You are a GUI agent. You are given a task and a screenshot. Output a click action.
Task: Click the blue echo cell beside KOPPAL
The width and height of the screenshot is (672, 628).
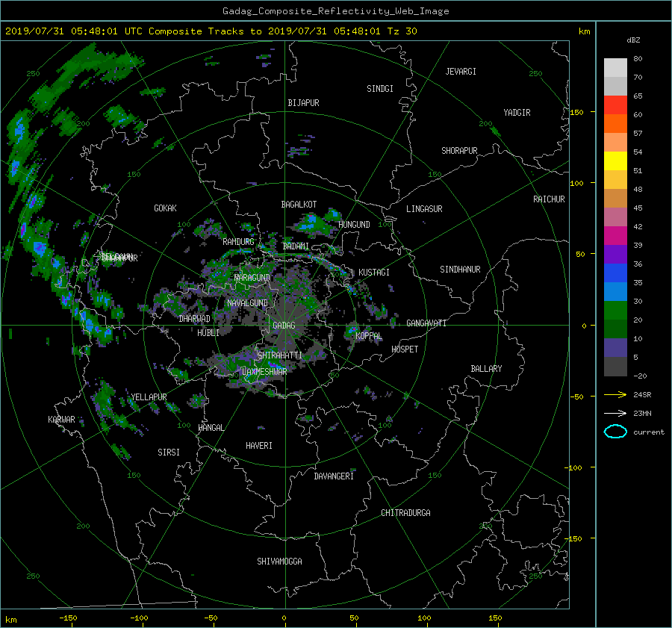(352, 330)
